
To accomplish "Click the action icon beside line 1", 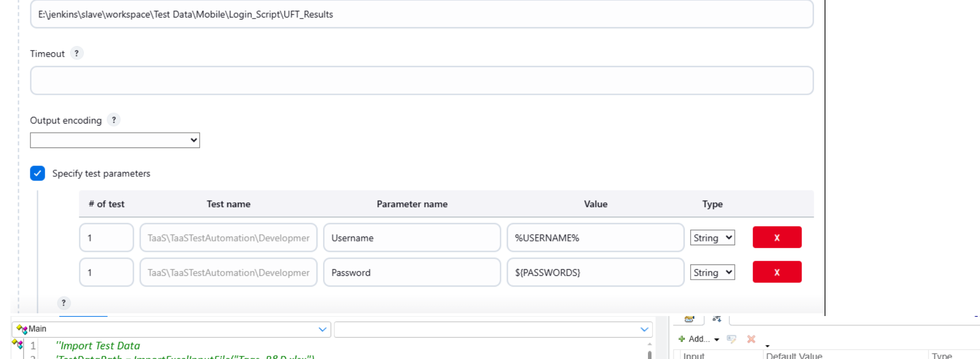I will point(17,344).
